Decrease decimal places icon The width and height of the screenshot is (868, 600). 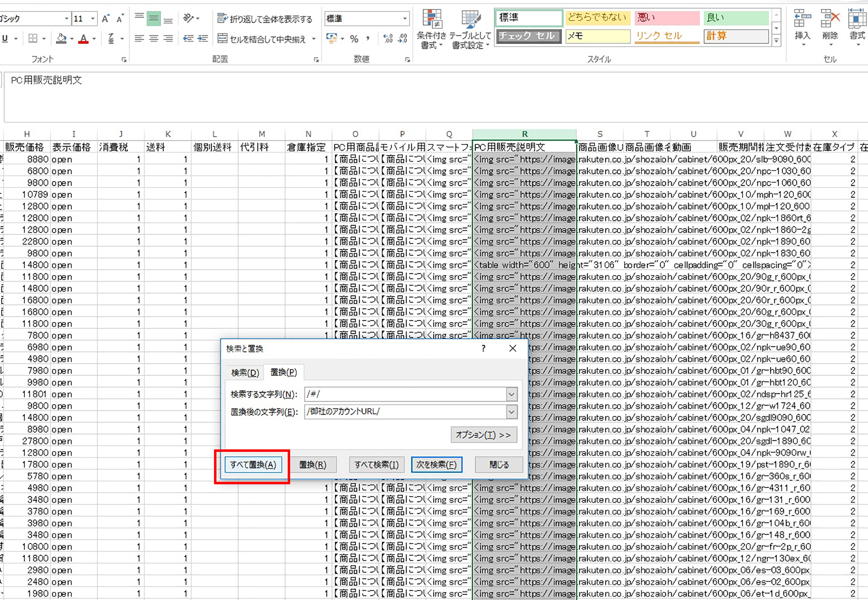coord(402,38)
